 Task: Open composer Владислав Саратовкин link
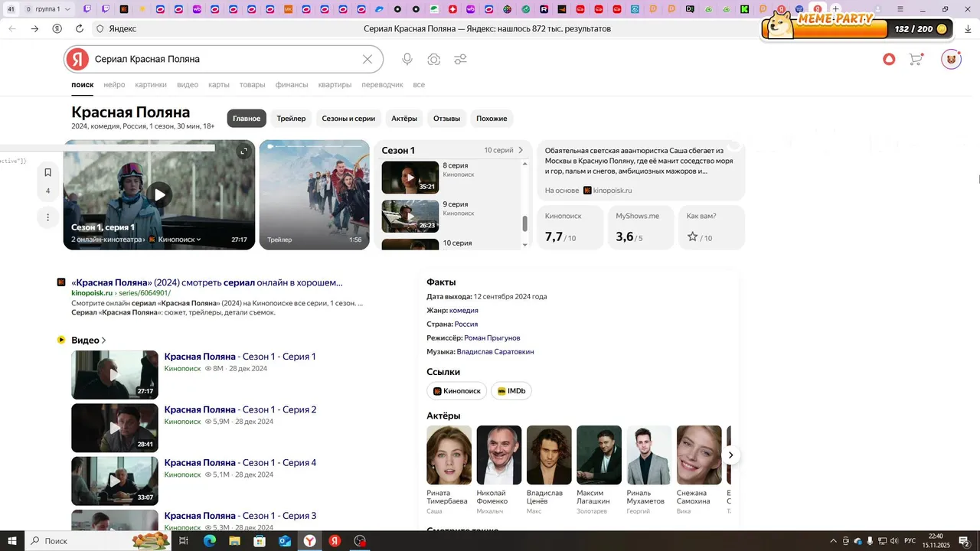[495, 352]
